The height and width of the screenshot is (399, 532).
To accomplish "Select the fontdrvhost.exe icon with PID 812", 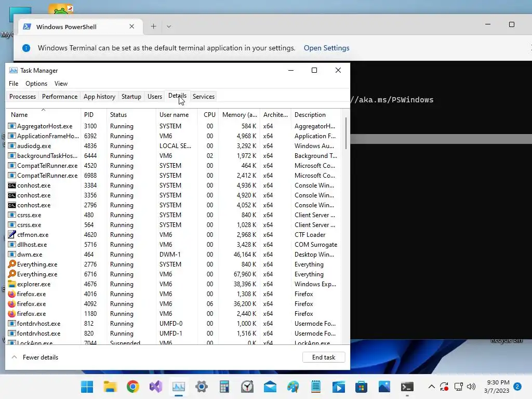I will point(12,324).
